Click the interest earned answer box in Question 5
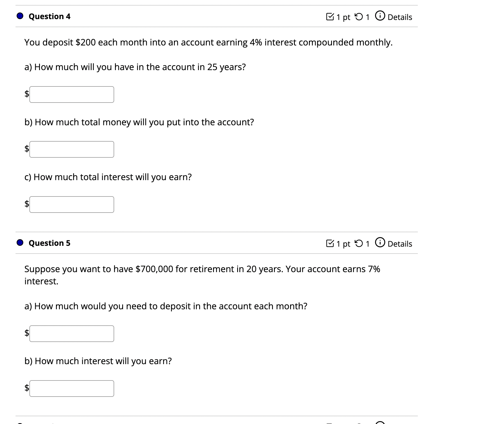 point(72,389)
